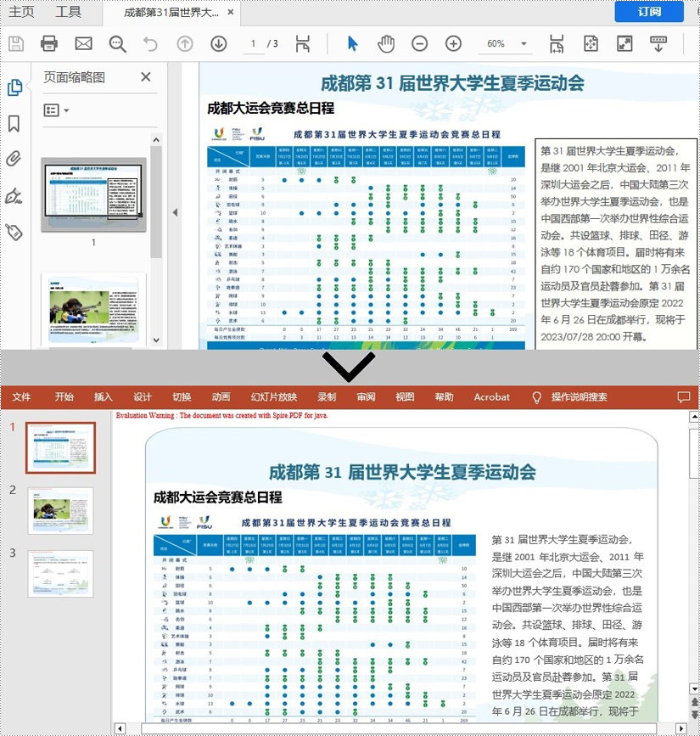Image resolution: width=700 pixels, height=736 pixels.
Task: Go to the next page with the down arrow
Action: click(x=219, y=43)
